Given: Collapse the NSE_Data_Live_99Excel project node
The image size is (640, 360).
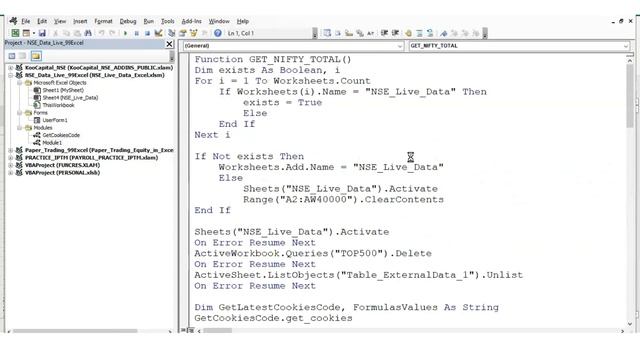Looking at the screenshot, I should point(11,75).
